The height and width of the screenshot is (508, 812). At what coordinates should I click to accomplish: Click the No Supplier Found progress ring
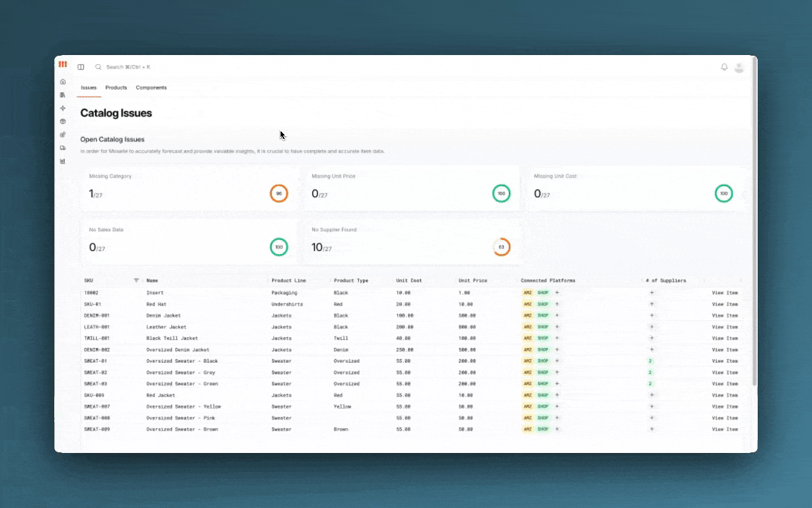(x=501, y=247)
